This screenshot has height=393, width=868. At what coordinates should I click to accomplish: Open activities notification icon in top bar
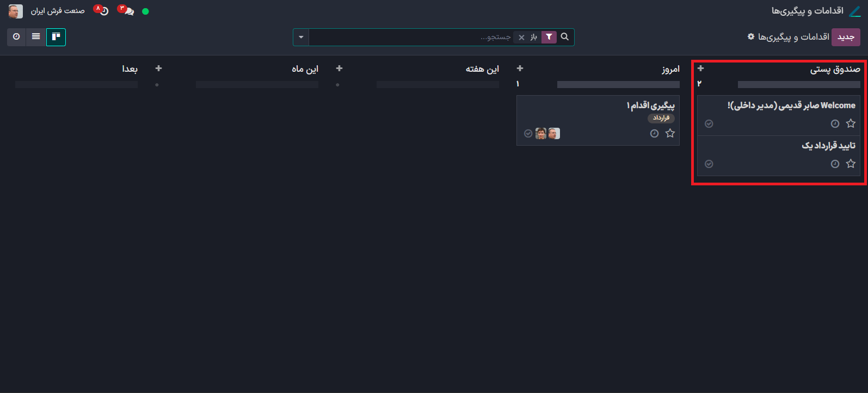(x=102, y=11)
